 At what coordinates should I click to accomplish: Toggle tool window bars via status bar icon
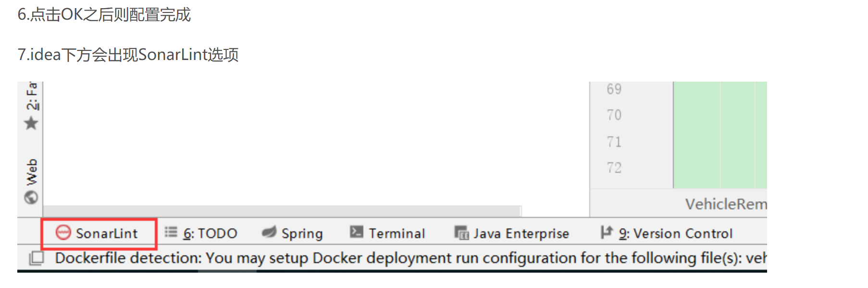(x=36, y=258)
